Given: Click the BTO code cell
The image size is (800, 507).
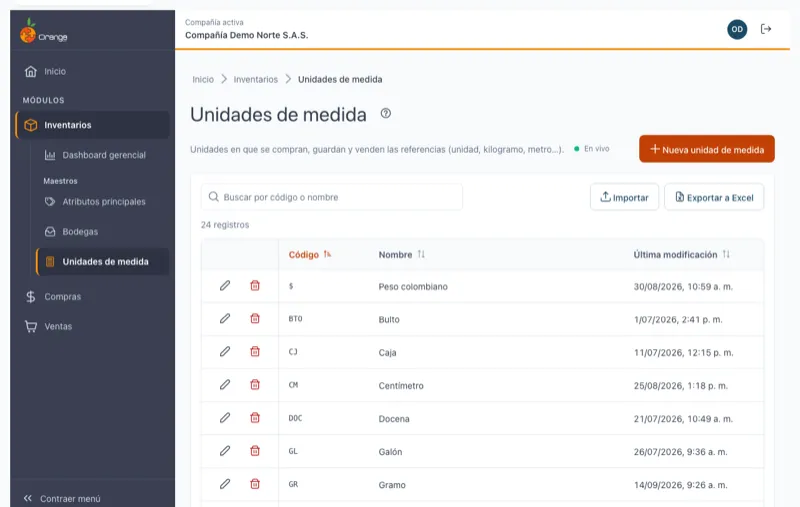Looking at the screenshot, I should coord(295,319).
